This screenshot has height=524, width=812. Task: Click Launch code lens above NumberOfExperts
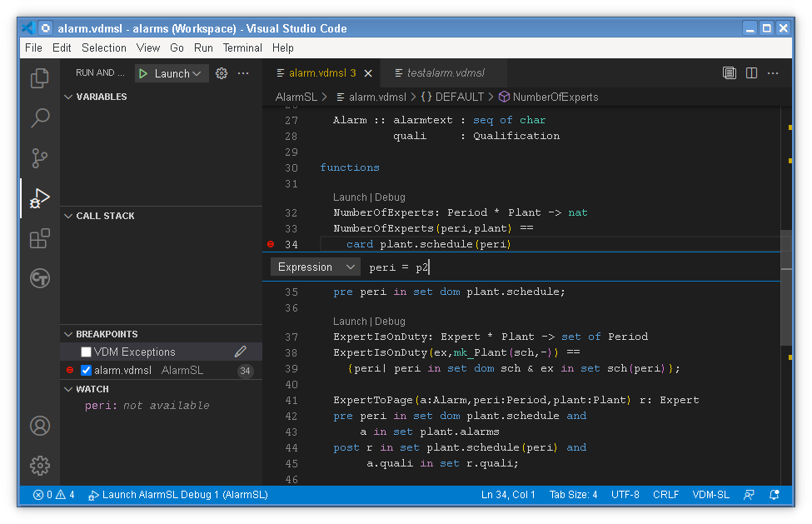coord(349,197)
